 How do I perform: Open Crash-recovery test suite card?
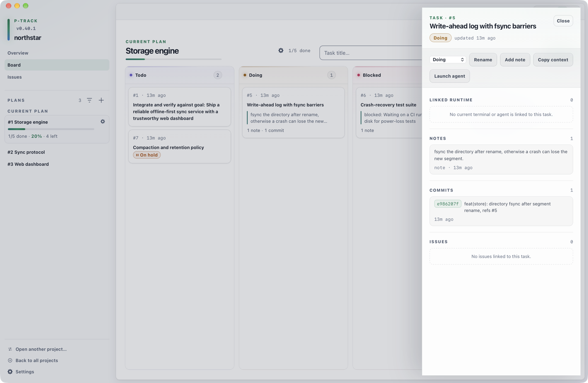[x=389, y=113]
